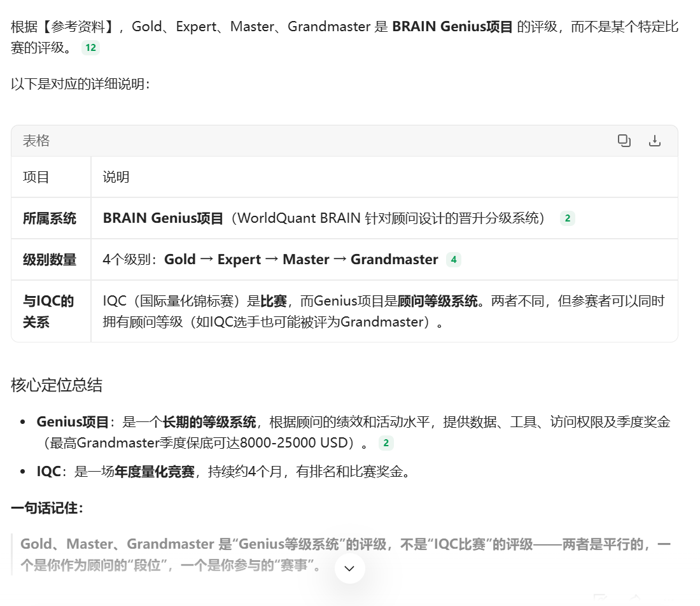The image size is (700, 606).
Task: Click the text 以下是对应的详细说明
Action: tap(80, 84)
